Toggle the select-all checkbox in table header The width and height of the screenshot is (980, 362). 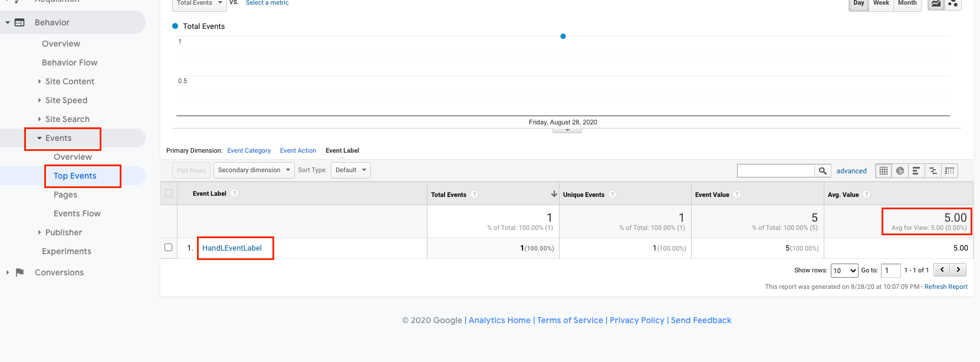point(169,193)
